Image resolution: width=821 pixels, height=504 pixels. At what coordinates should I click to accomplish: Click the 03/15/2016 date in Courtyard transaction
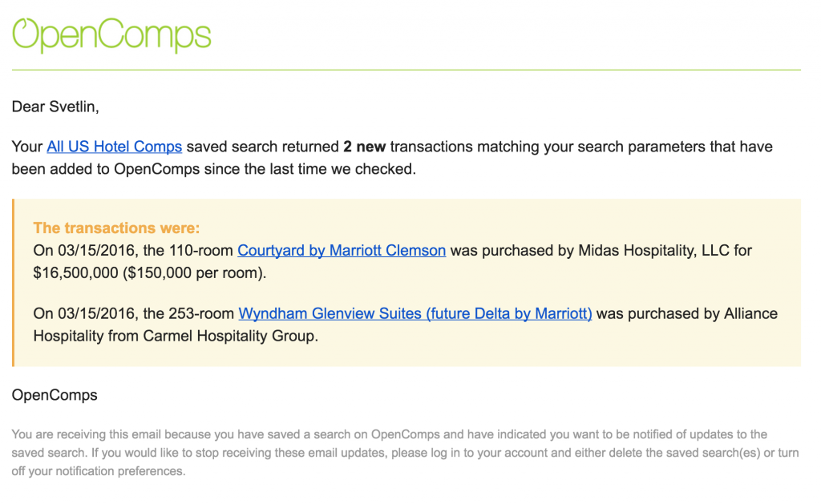tap(96, 251)
